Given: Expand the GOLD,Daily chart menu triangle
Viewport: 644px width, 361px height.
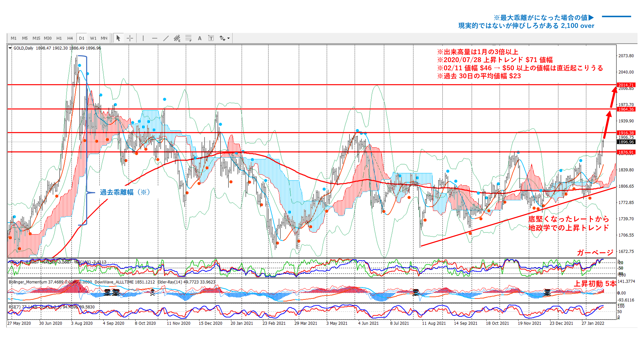Looking at the screenshot, I should pos(10,48).
